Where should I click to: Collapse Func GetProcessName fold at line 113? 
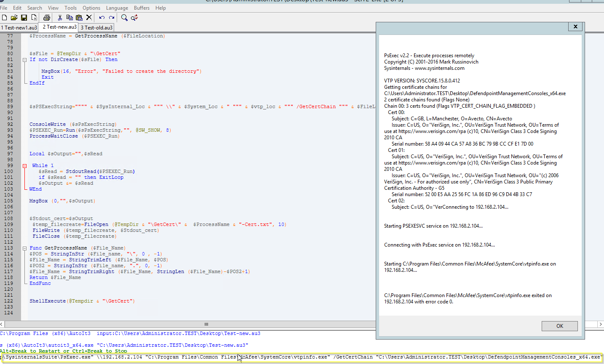click(x=24, y=248)
